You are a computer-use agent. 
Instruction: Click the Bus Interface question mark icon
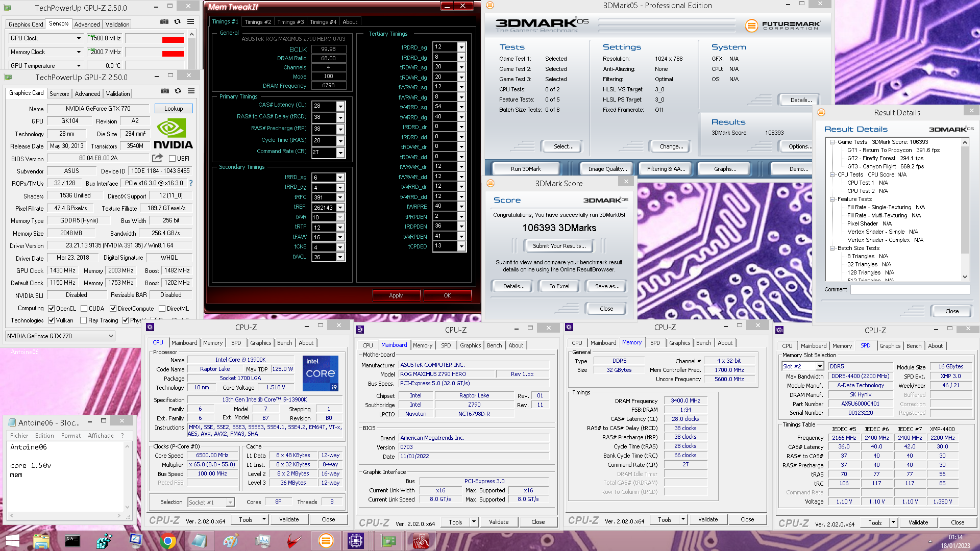191,183
